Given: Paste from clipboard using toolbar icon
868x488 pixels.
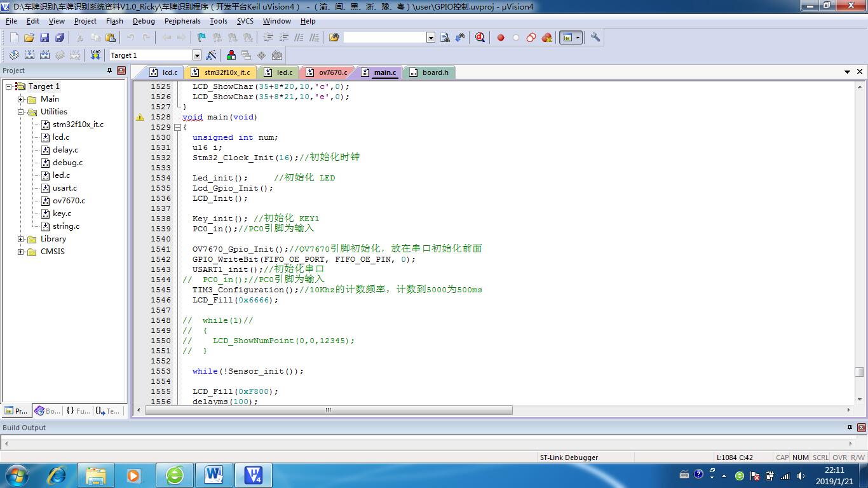Looking at the screenshot, I should (x=111, y=38).
